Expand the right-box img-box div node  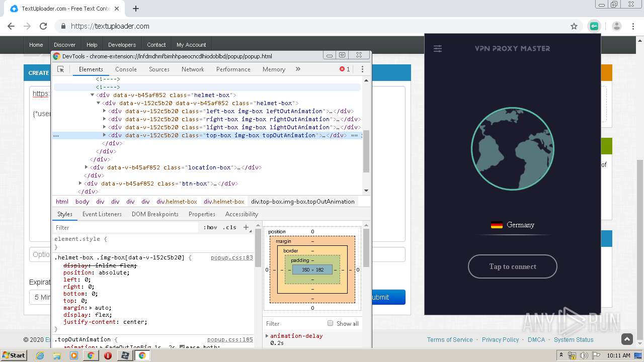pos(105,119)
